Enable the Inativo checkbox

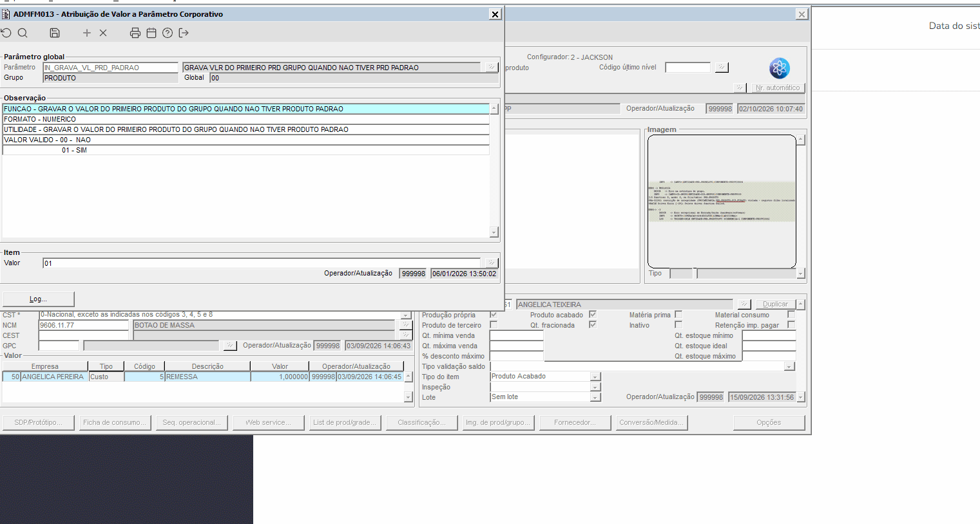[678, 325]
